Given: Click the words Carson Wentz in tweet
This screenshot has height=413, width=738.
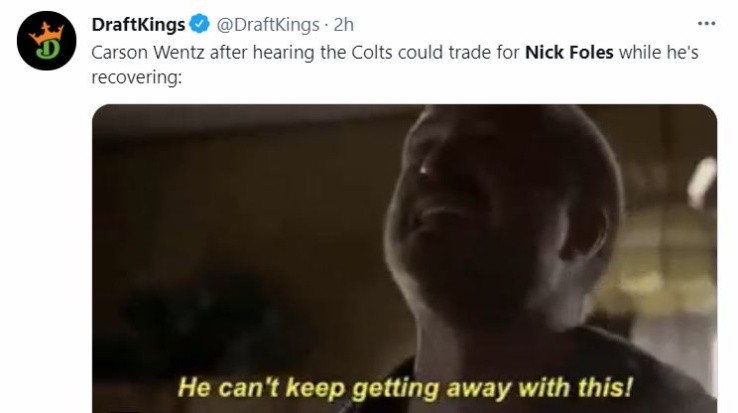Looking at the screenshot, I should pos(148,52).
